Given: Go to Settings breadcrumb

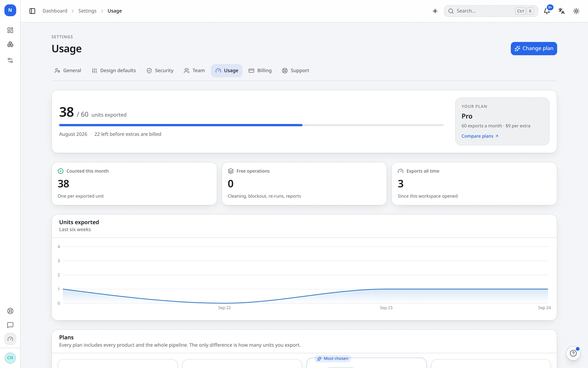Looking at the screenshot, I should pos(87,11).
